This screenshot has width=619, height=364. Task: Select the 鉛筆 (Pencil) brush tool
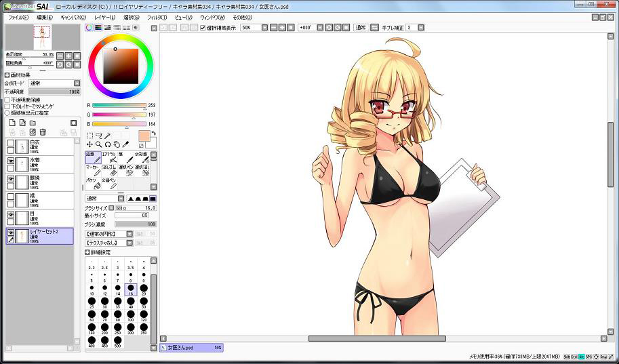point(93,157)
